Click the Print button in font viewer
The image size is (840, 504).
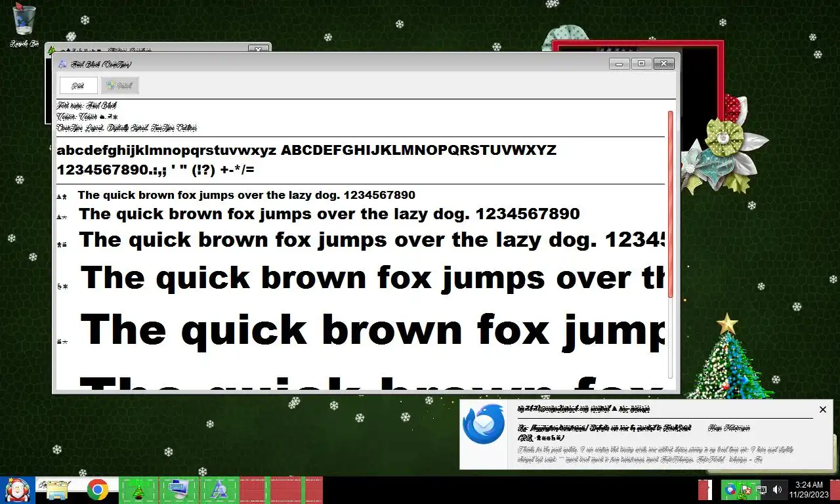coord(79,85)
